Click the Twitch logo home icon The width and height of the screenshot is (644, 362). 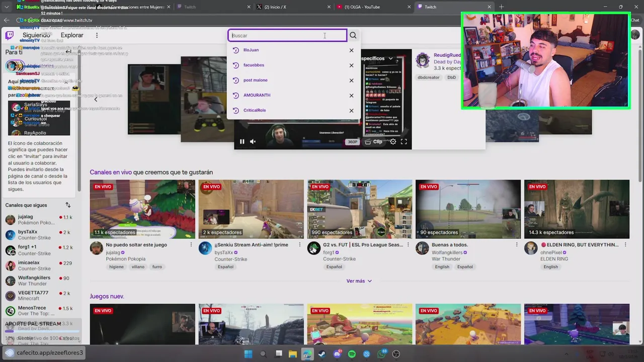10,35
